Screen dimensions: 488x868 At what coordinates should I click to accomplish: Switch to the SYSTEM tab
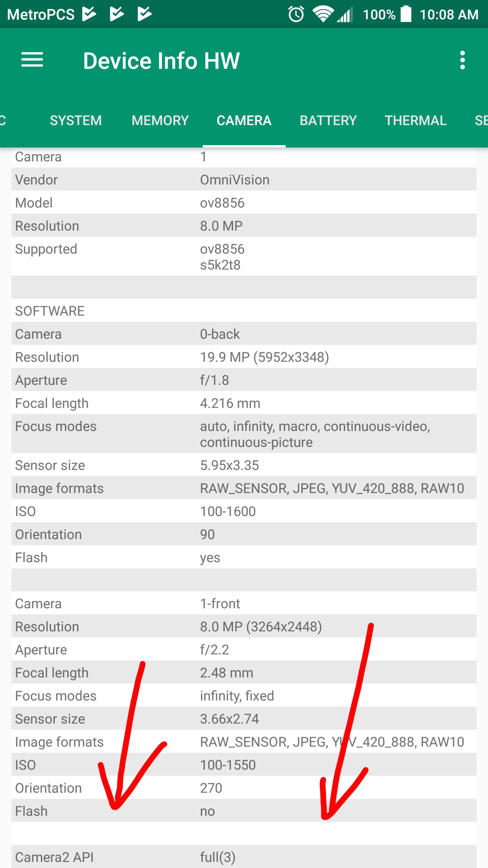pyautogui.click(x=76, y=121)
